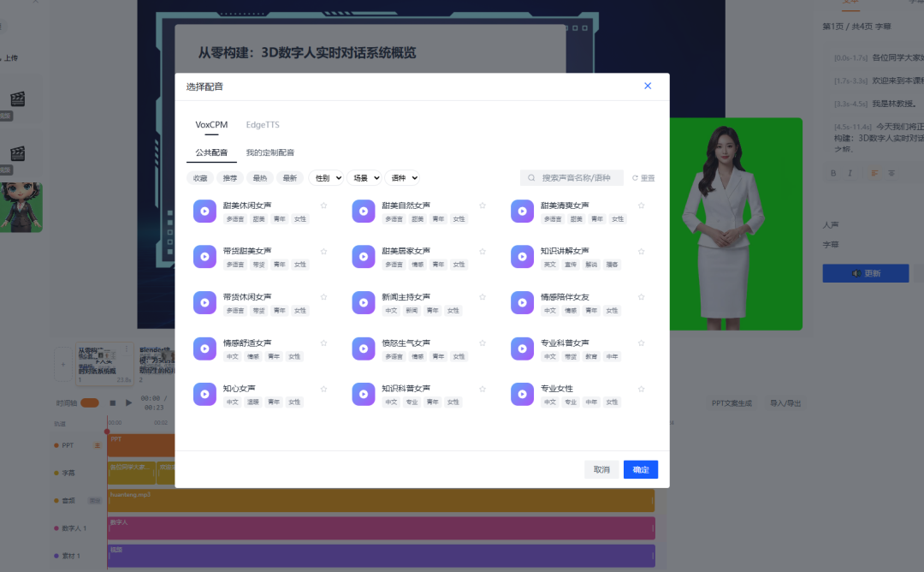This screenshot has height=572, width=924.
Task: Play the 情感舒适女声 voice preview
Action: tap(204, 349)
